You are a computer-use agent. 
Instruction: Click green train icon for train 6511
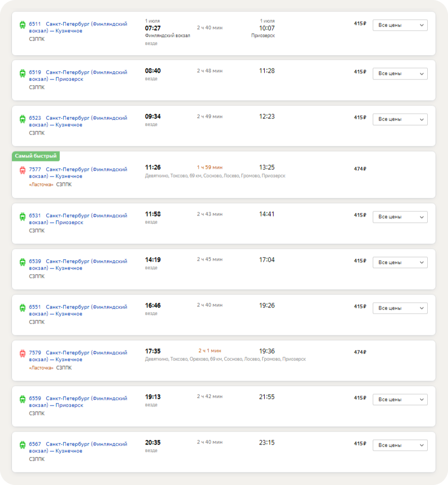[22, 24]
